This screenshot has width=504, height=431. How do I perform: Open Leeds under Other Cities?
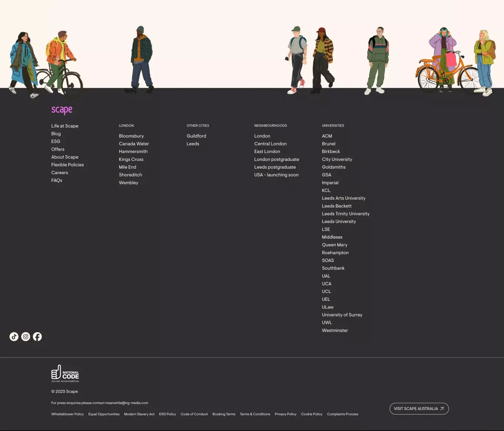pos(193,144)
